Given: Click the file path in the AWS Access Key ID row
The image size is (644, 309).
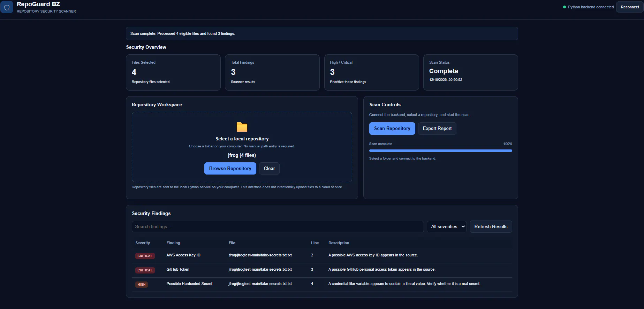Looking at the screenshot, I should click(260, 255).
